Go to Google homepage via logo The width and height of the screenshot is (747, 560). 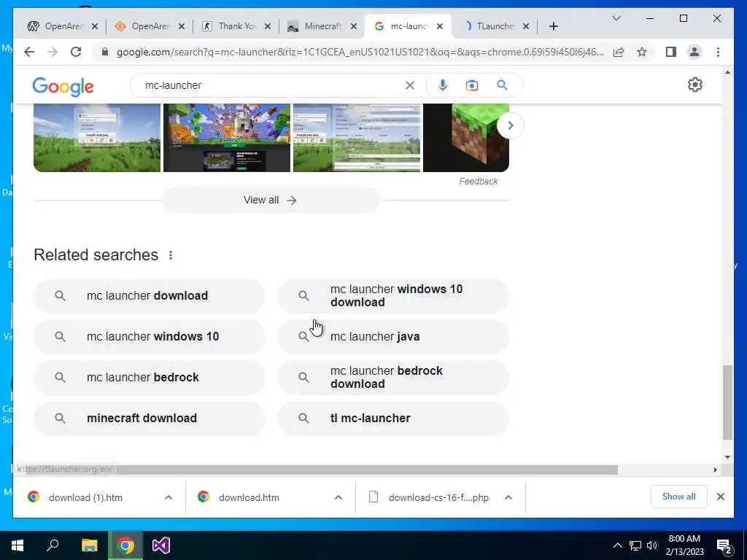[x=63, y=87]
